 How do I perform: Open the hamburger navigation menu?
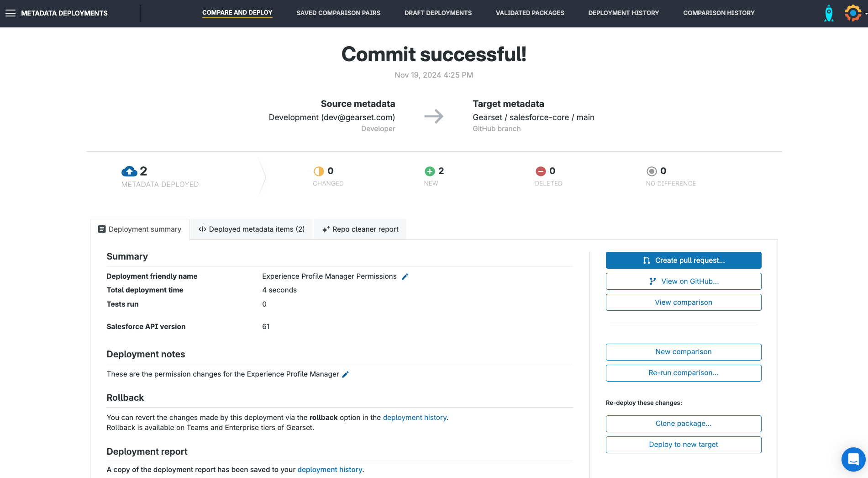point(11,13)
